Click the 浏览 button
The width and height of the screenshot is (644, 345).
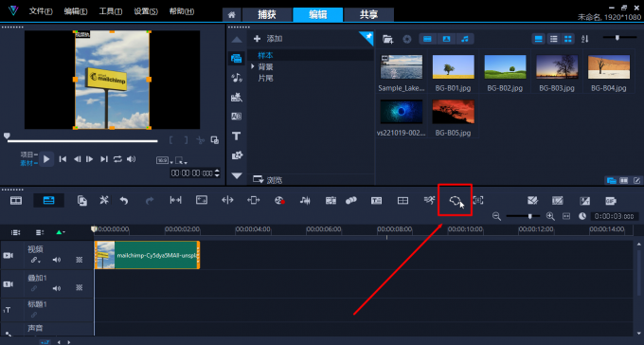click(x=268, y=180)
